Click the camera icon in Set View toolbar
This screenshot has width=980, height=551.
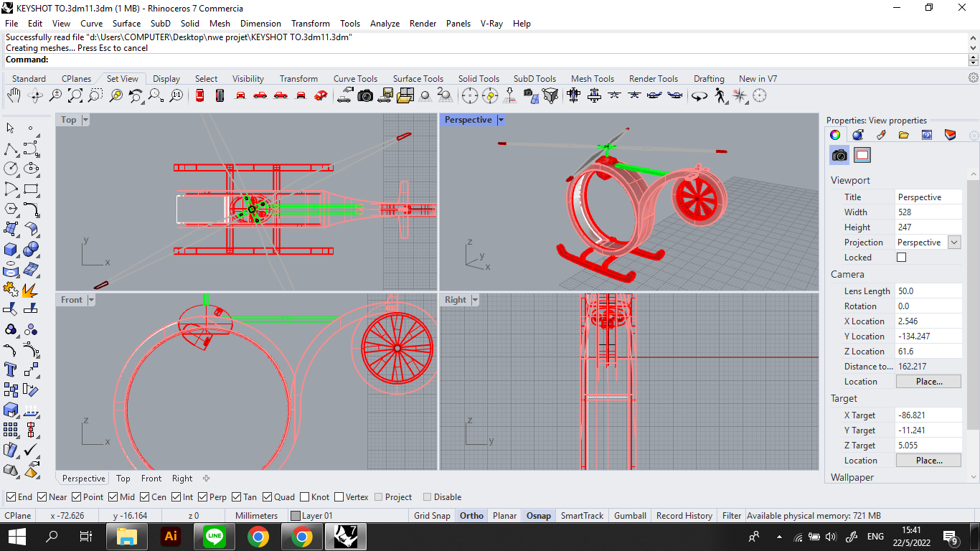(x=365, y=95)
